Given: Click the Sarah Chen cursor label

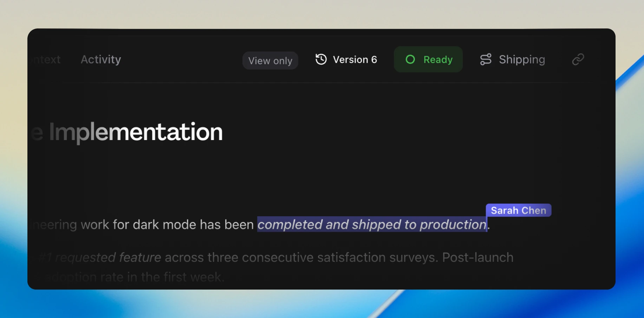Looking at the screenshot, I should [x=518, y=210].
